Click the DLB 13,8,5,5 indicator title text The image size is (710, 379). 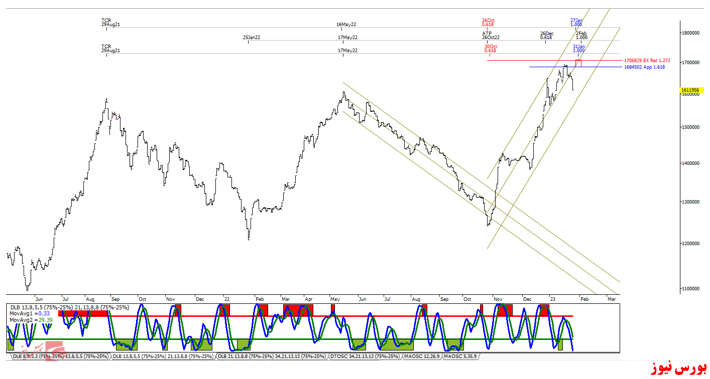70,307
